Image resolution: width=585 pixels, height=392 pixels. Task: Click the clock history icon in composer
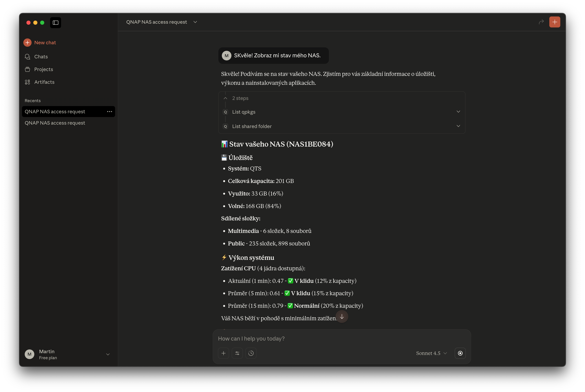251,353
